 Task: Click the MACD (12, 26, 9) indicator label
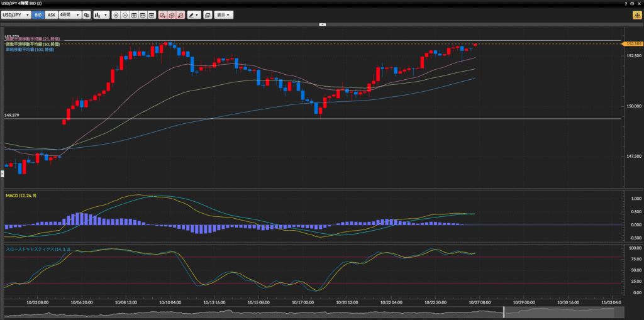(x=21, y=196)
